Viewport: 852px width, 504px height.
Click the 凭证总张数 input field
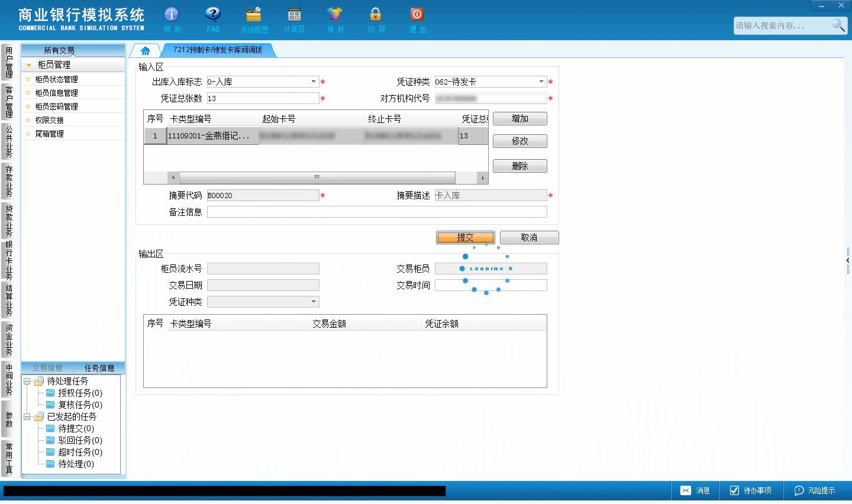[263, 98]
